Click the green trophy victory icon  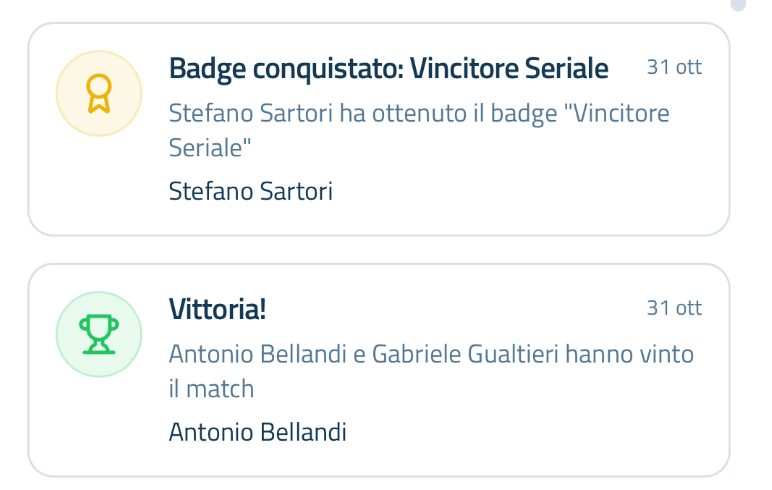tap(97, 334)
